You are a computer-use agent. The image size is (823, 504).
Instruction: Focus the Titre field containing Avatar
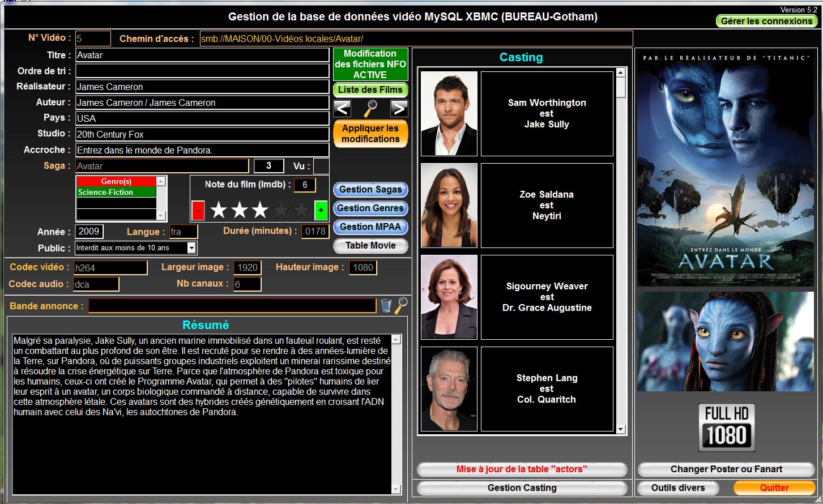tap(202, 55)
